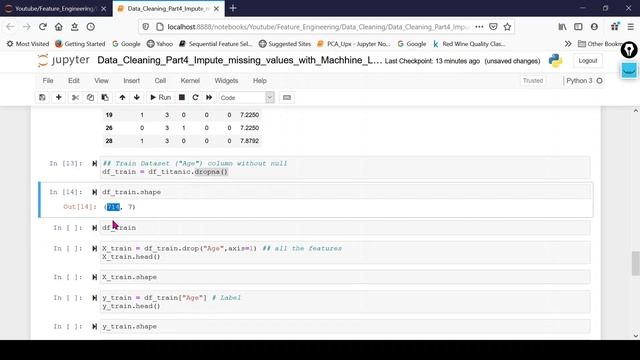Click scrollbar down arrow at bottom right

636,336
